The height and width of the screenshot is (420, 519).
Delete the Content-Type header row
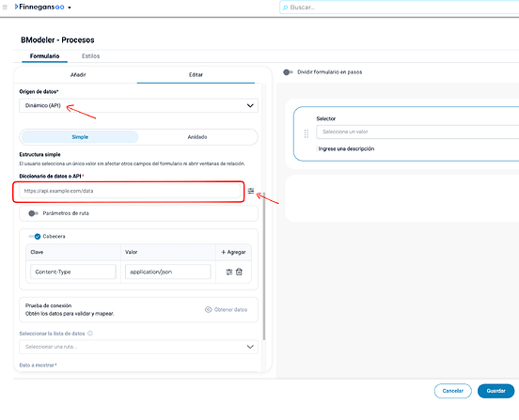pos(239,272)
